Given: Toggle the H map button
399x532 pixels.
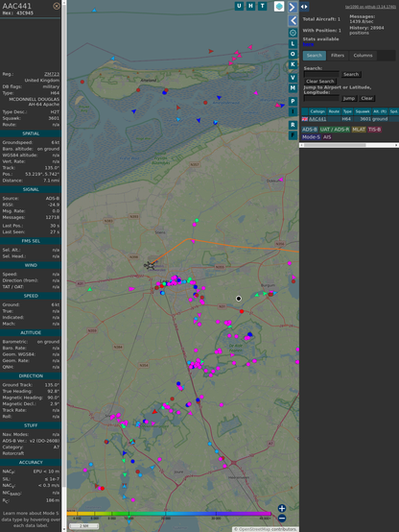Looking at the screenshot, I should (250, 6).
